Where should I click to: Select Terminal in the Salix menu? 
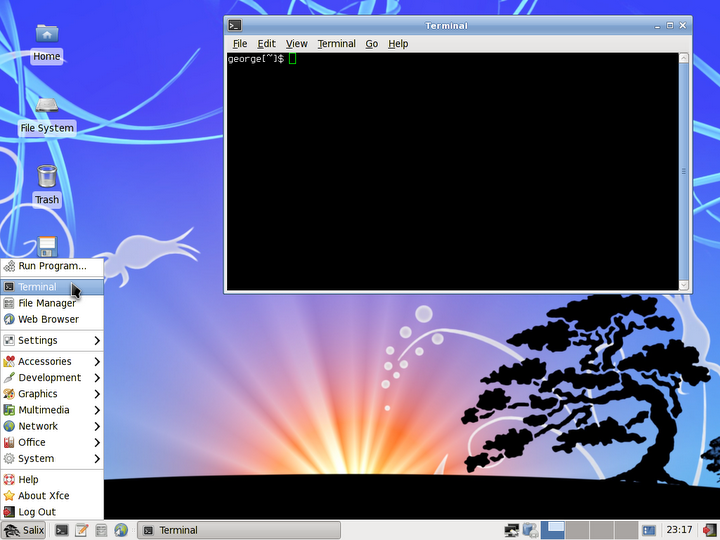pos(52,287)
